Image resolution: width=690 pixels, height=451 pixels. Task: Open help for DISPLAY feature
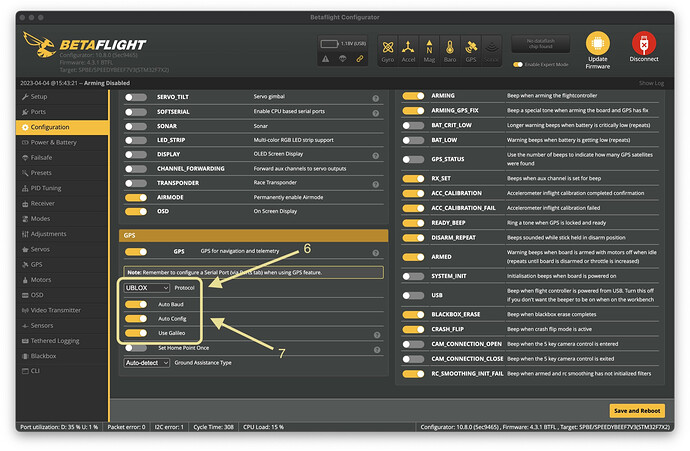click(x=376, y=156)
